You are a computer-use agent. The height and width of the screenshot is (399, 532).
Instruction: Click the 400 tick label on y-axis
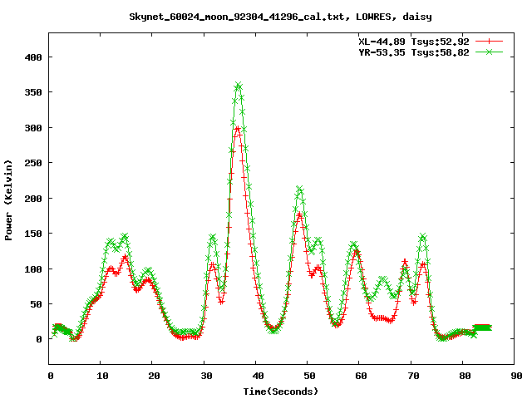33,57
